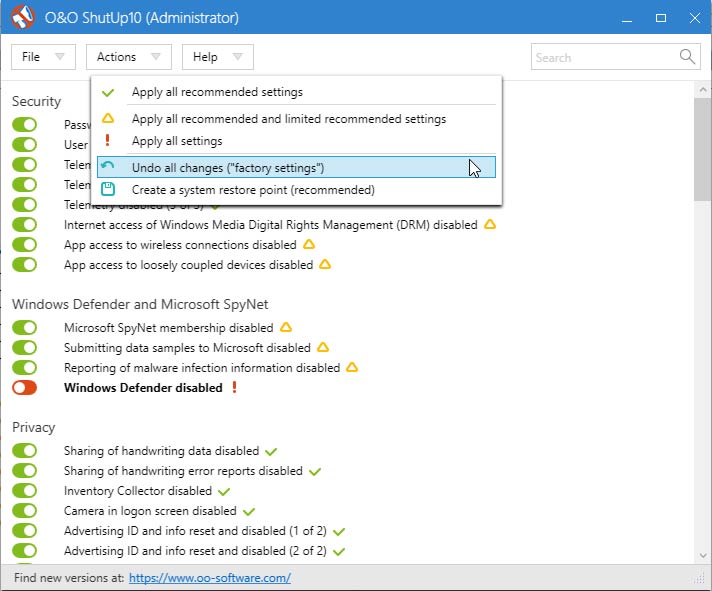The width and height of the screenshot is (712, 591).
Task: Toggle the switch on the Passw row
Action: 25,124
